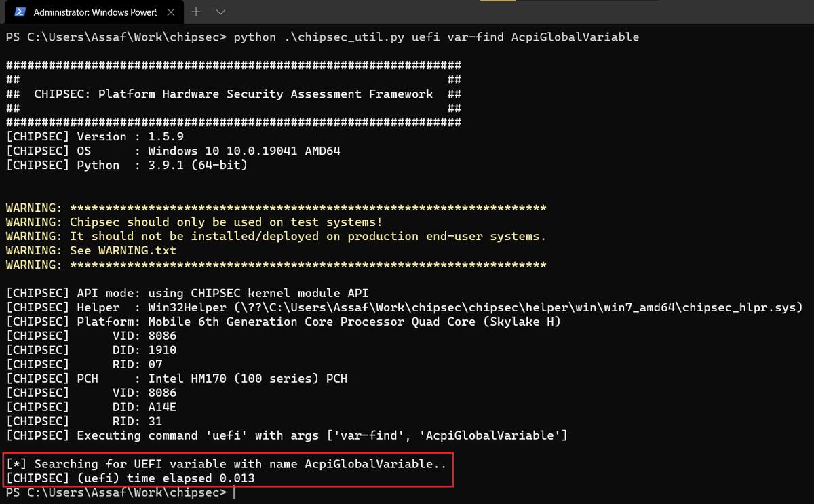The image size is (814, 504).
Task: Click the Executing command 'uefi' line
Action: [287, 436]
